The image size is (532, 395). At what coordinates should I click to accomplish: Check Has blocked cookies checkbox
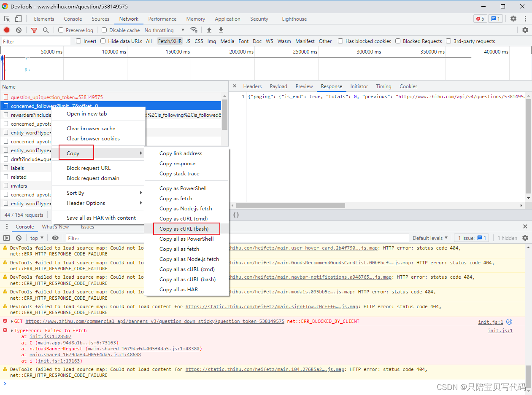pyautogui.click(x=340, y=41)
